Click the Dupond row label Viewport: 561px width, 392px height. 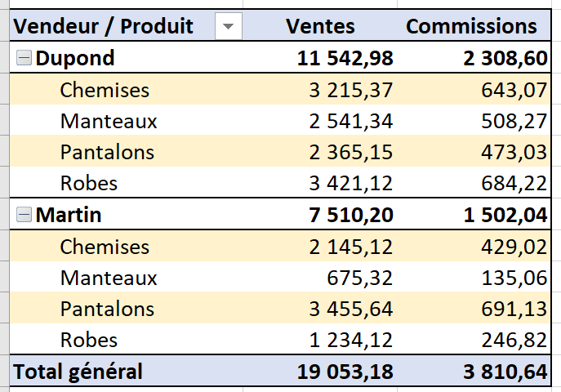coord(75,58)
